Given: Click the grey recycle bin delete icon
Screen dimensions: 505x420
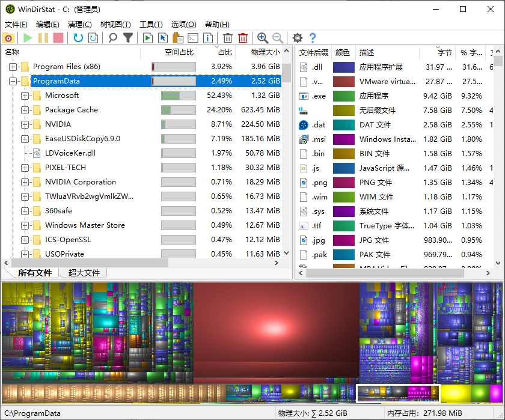Looking at the screenshot, I should coord(228,38).
